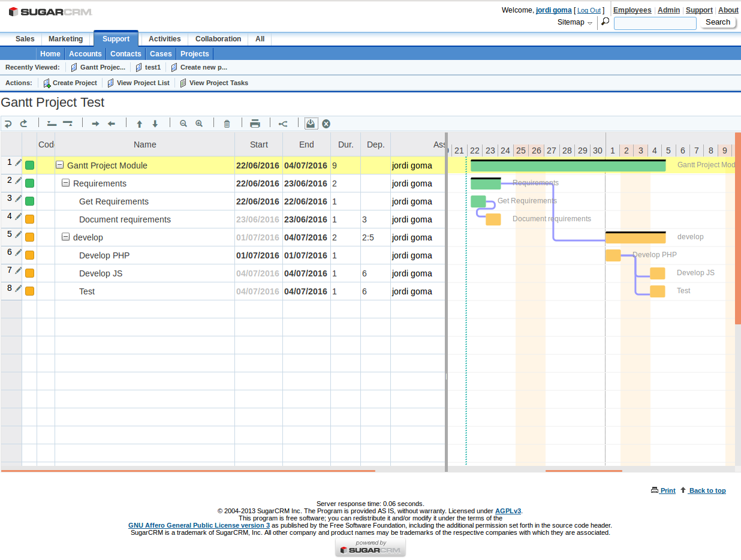Click the search magnifier icon beside Sitemap
741x560 pixels.
[x=605, y=22]
